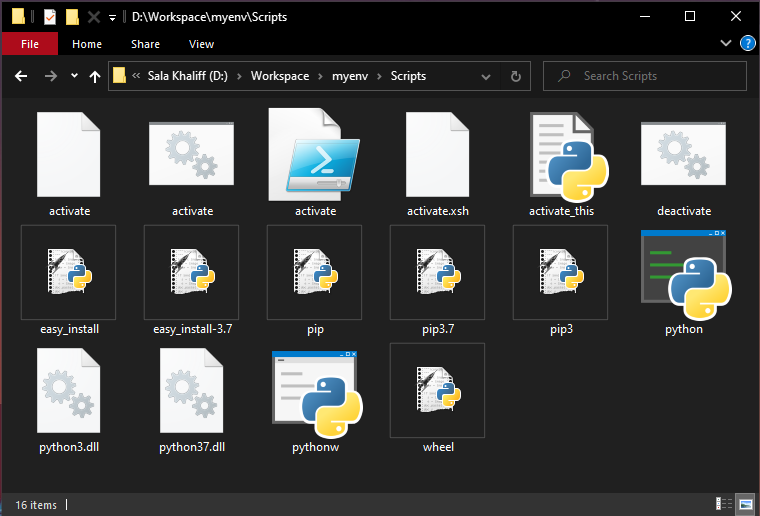Navigate to Workspace breadcrumb

coord(280,76)
